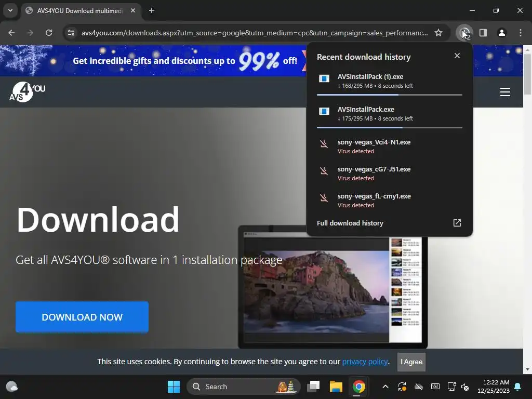
Task: Open Task View on the taskbar
Action: click(313, 387)
